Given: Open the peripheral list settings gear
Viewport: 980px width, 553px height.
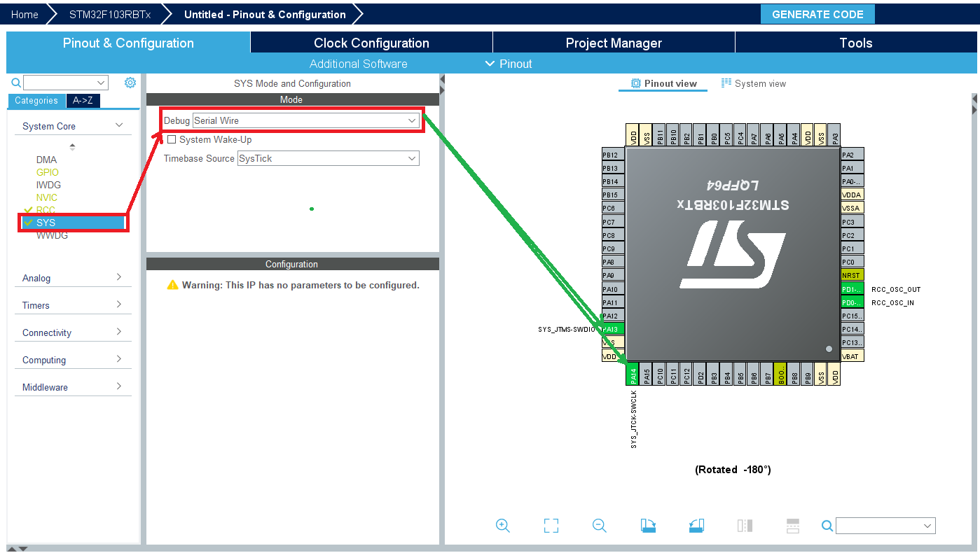Looking at the screenshot, I should 130,83.
